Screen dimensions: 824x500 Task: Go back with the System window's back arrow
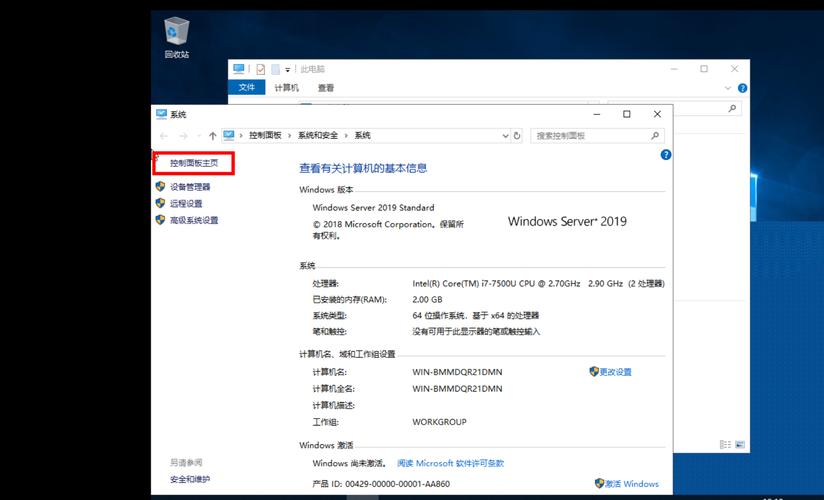(x=163, y=136)
